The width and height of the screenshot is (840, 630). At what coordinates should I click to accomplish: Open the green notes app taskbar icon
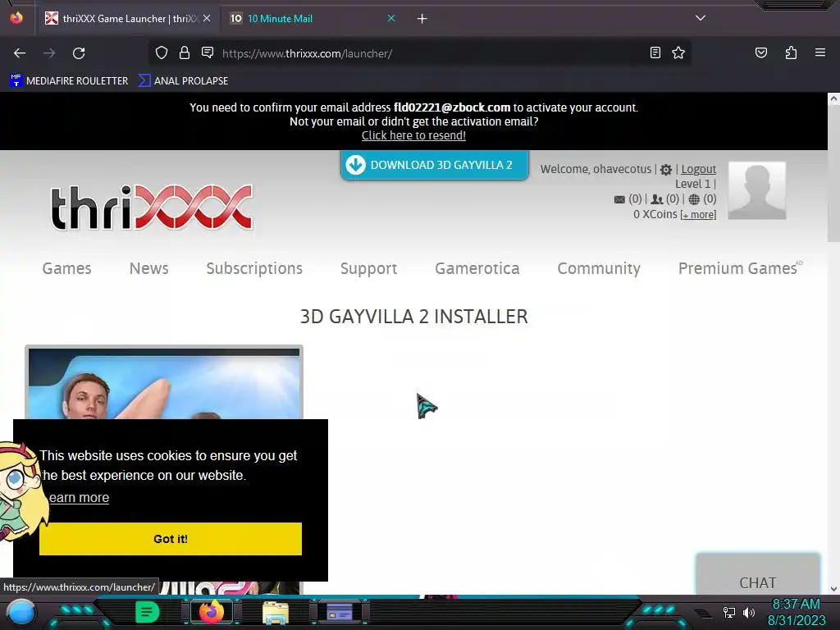click(x=147, y=612)
